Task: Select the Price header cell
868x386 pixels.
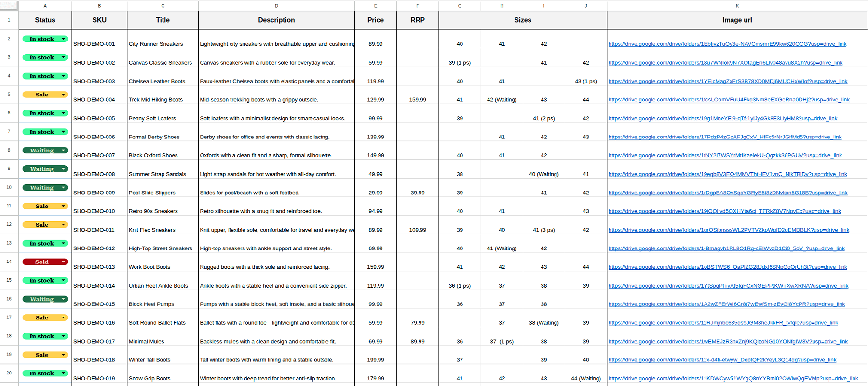Action: coord(375,20)
